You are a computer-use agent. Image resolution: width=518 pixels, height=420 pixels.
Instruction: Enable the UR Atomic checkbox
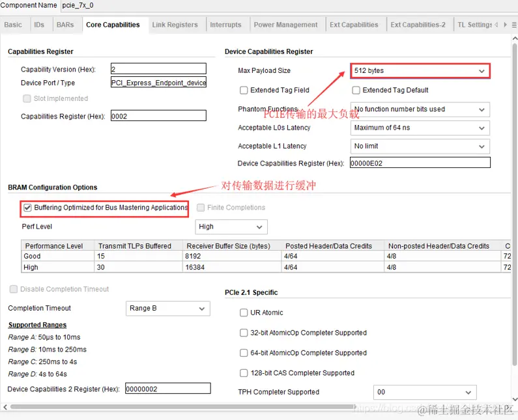pyautogui.click(x=244, y=313)
